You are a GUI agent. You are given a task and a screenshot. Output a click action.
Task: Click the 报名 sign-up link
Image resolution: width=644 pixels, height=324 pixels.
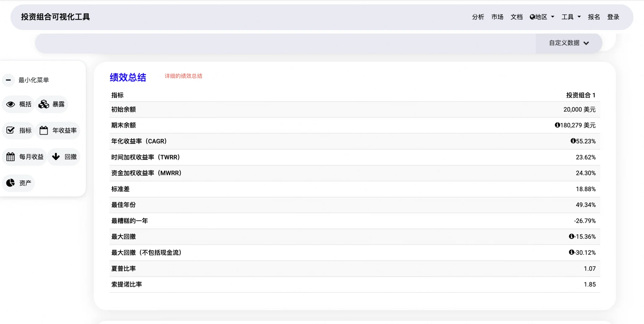pos(594,17)
